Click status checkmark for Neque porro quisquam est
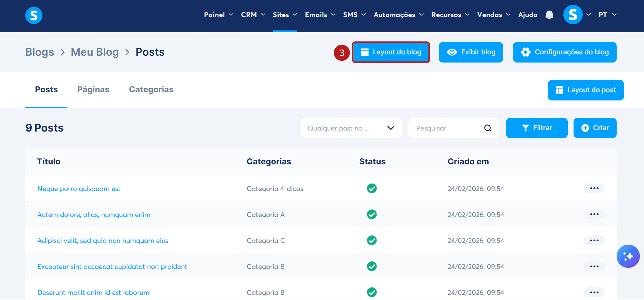Image resolution: width=644 pixels, height=300 pixels. [x=372, y=188]
